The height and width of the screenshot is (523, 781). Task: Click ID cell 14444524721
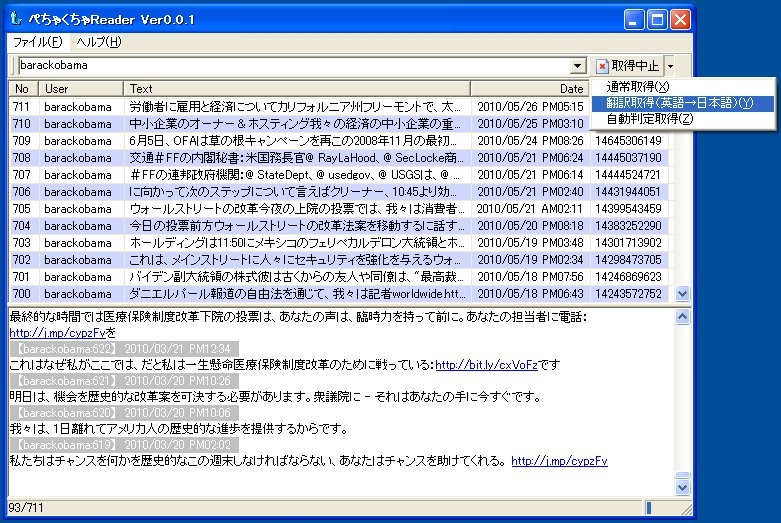pos(627,175)
